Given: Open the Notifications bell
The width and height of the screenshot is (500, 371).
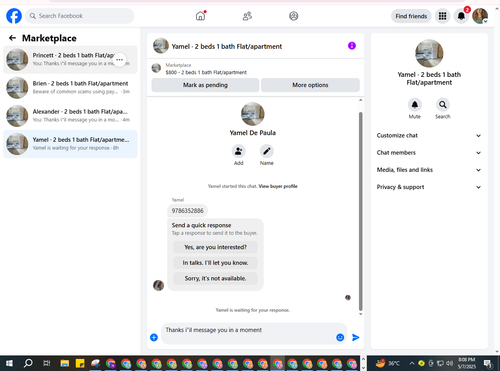Looking at the screenshot, I should [461, 16].
